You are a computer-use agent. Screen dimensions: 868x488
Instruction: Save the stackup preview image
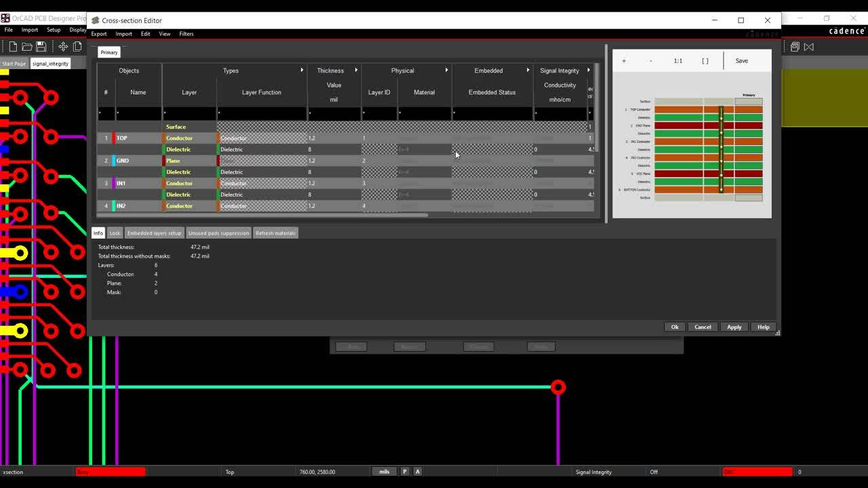[742, 61]
